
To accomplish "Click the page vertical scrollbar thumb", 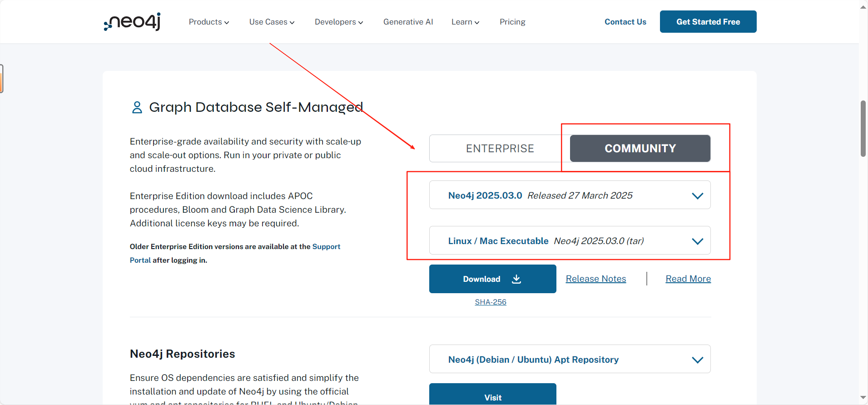I will [x=863, y=129].
